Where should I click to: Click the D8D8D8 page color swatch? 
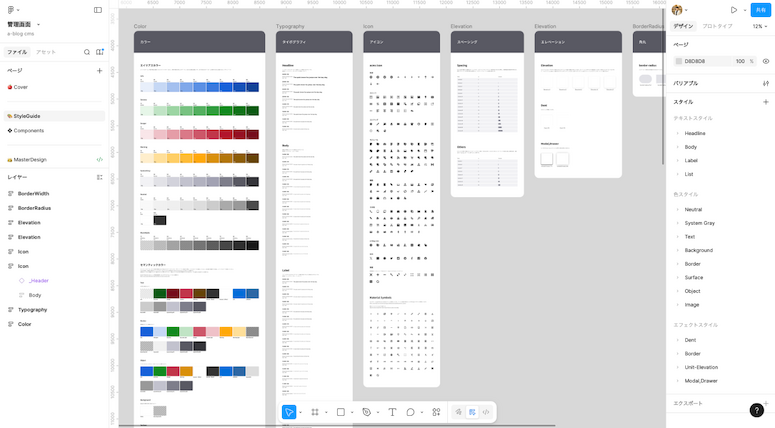point(678,61)
